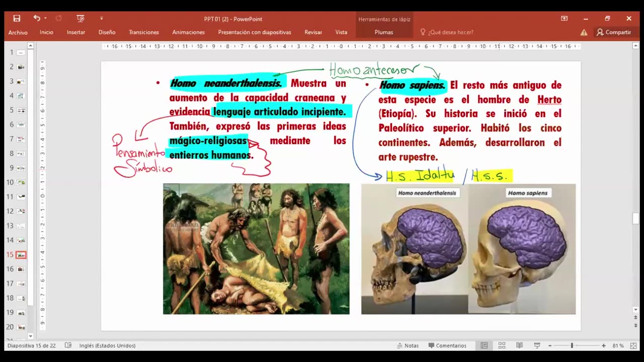Image resolution: width=644 pixels, height=362 pixels.
Task: Click the Redo icon
Action: [x=58, y=19]
